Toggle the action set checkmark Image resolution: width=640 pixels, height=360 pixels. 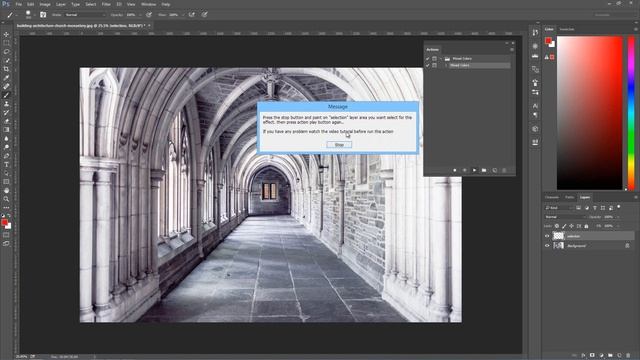pos(428,59)
